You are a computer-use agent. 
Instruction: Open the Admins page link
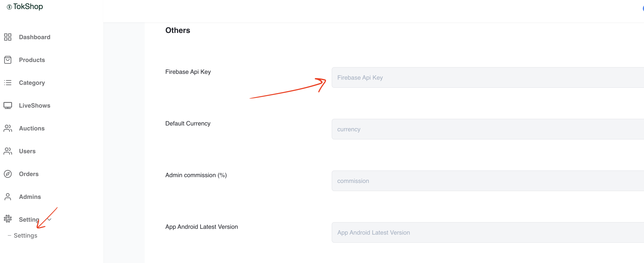30,197
